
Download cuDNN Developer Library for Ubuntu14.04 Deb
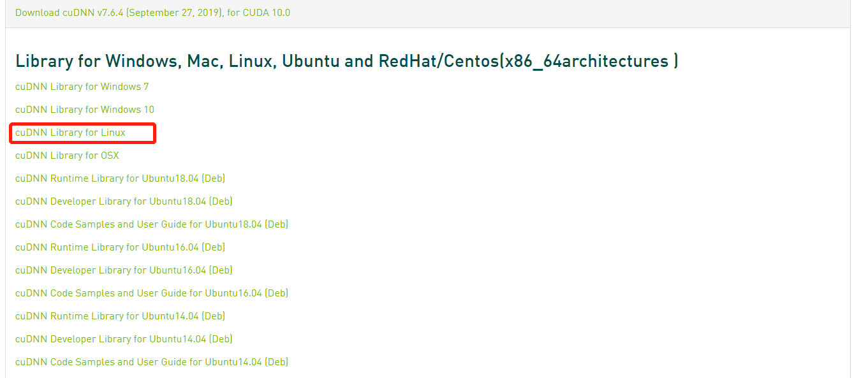[x=124, y=339]
